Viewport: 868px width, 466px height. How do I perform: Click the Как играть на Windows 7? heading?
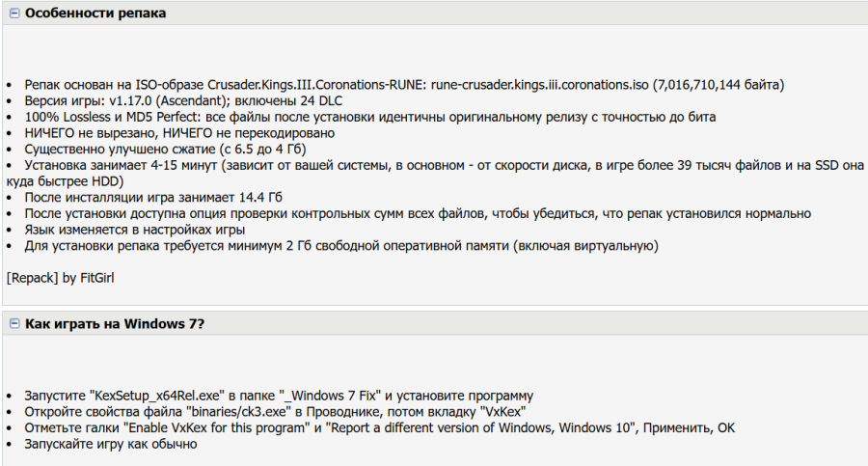[115, 323]
